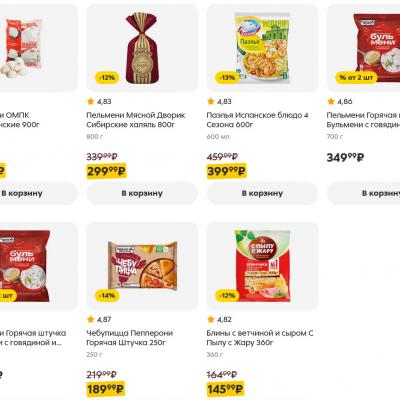The width and height of the screenshot is (400, 400).
Task: Click the -12% badge on Блины product
Action: coord(227,296)
